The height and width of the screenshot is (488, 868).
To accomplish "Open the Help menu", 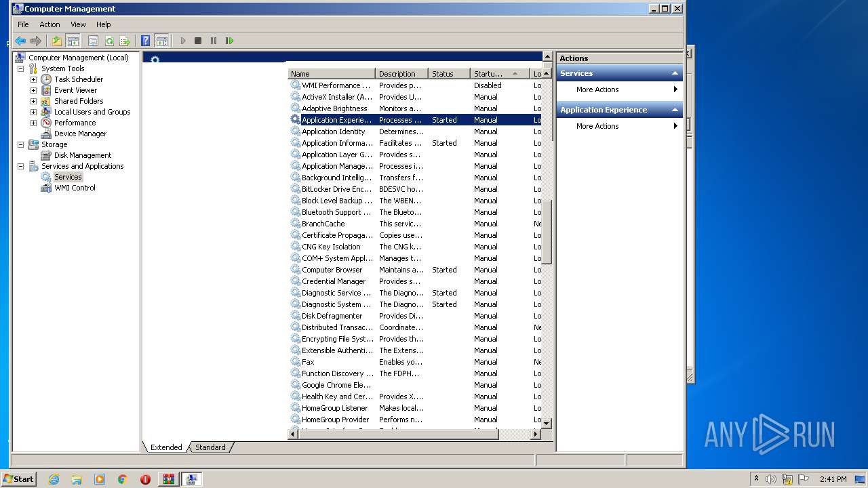I will pos(103,24).
